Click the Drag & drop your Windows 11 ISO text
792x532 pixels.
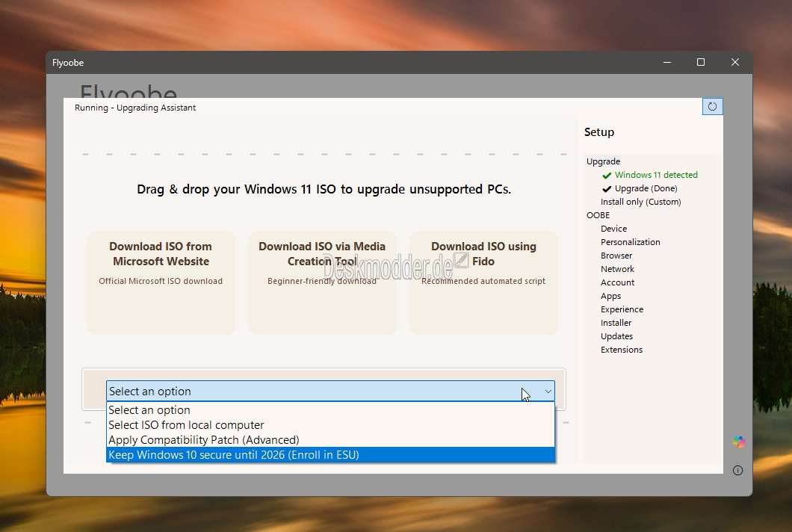[x=324, y=189]
